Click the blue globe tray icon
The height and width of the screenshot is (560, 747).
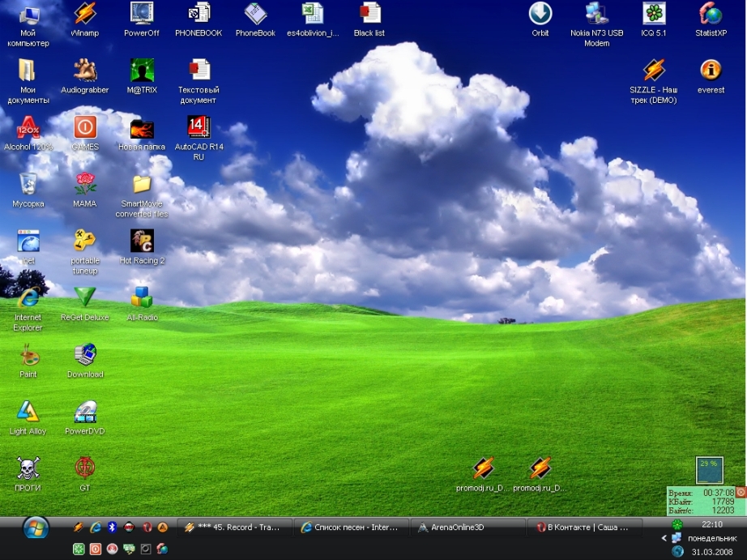(677, 552)
